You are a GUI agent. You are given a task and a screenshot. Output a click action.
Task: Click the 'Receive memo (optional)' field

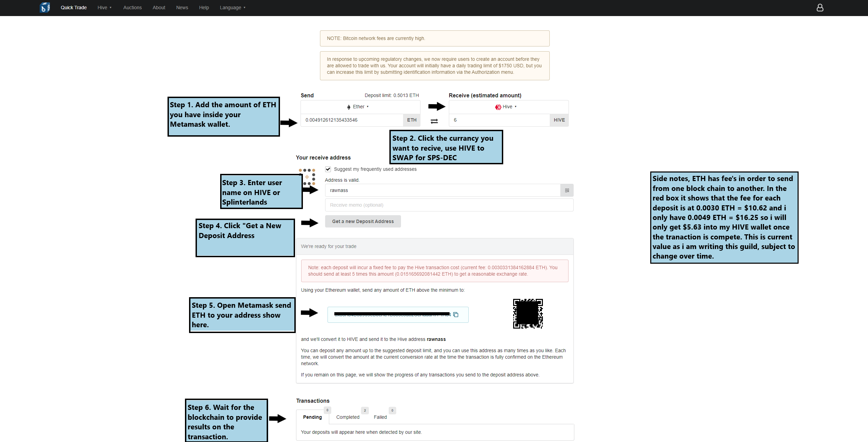tap(449, 205)
